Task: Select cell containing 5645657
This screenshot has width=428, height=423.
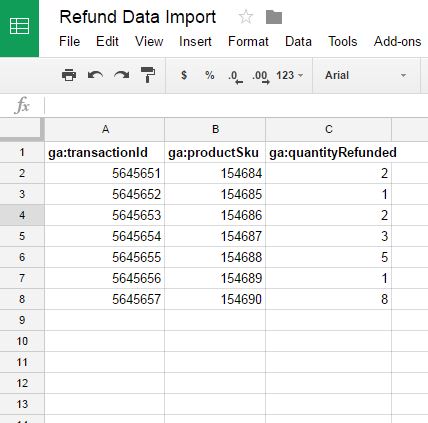Action: (105, 299)
